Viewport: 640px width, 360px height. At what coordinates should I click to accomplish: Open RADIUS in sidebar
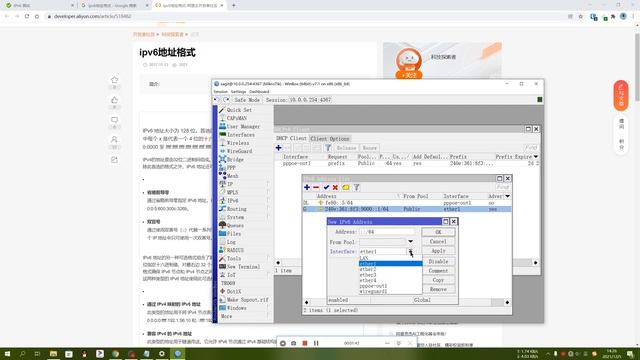click(235, 250)
